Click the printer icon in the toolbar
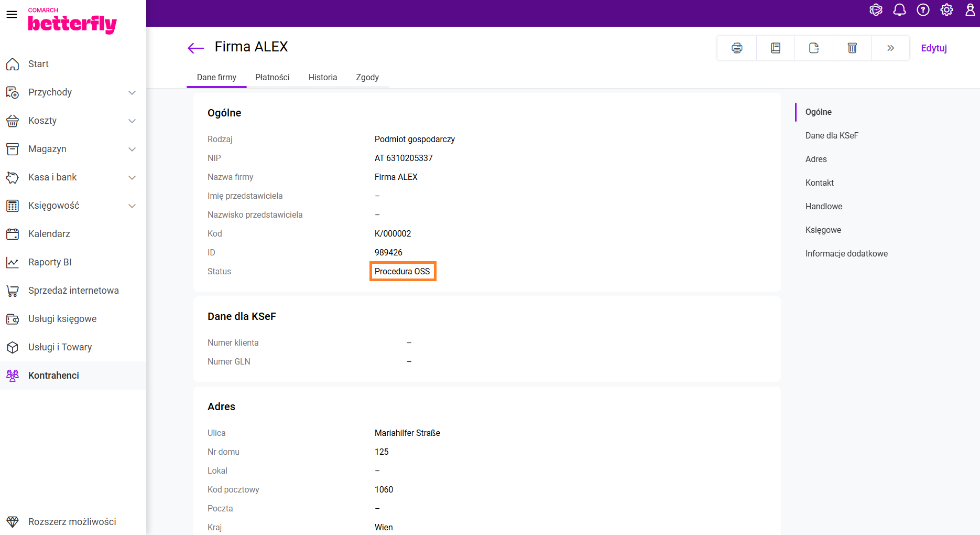 tap(737, 48)
